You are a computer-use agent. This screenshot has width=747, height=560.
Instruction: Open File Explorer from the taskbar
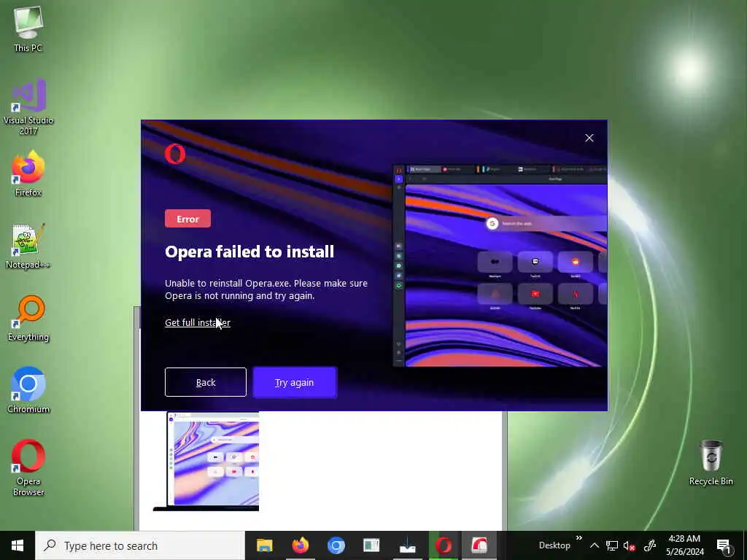[264, 545]
